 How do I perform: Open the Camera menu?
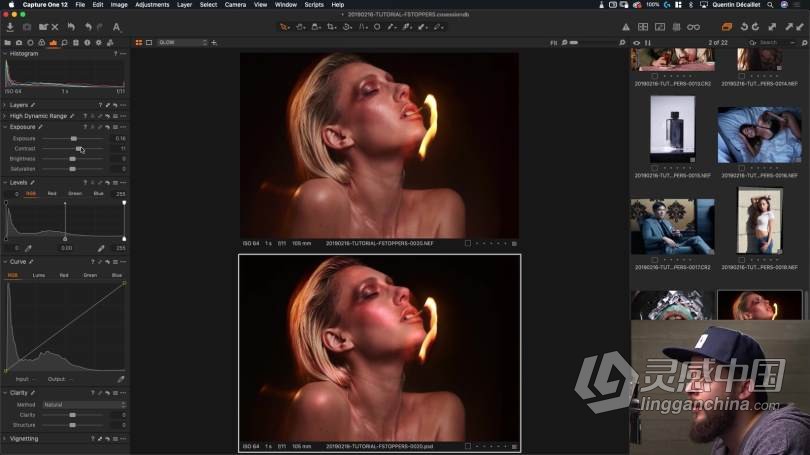(235, 5)
